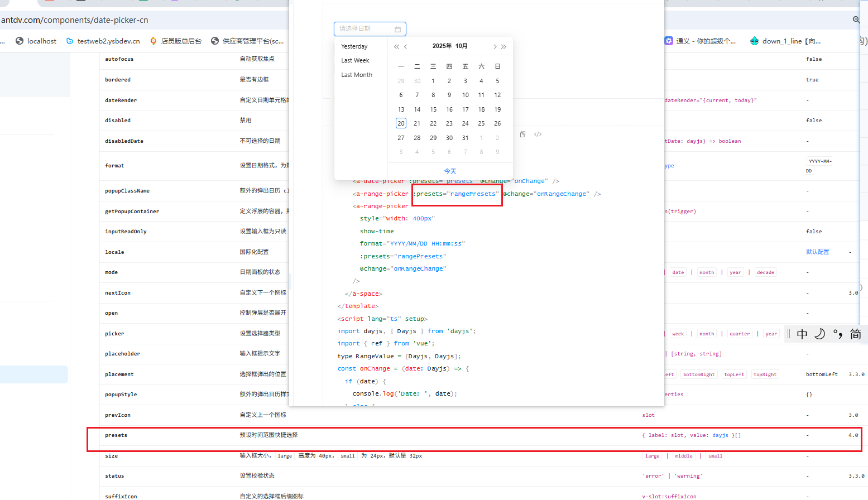Click the zoom magnifier icon in address bar
This screenshot has width=868, height=500.
(x=856, y=20)
